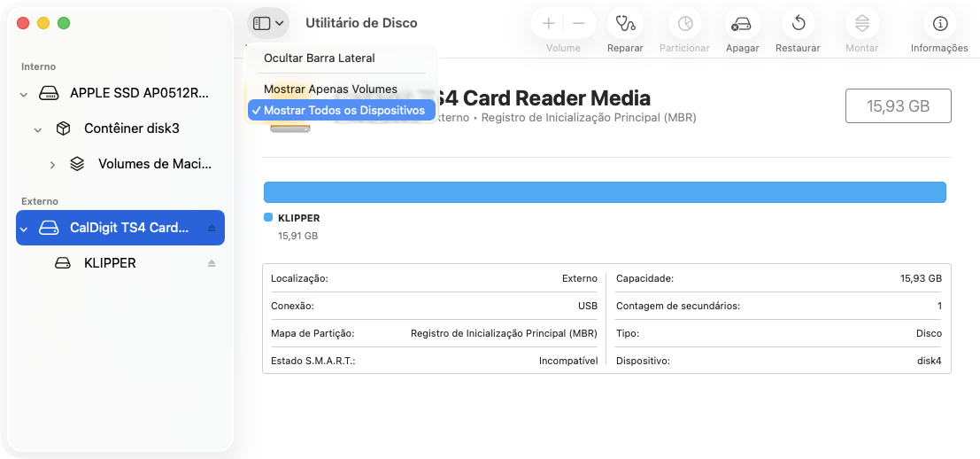Image resolution: width=980 pixels, height=459 pixels.
Task: Select KLIPPER volume in sidebar
Action: tap(110, 263)
